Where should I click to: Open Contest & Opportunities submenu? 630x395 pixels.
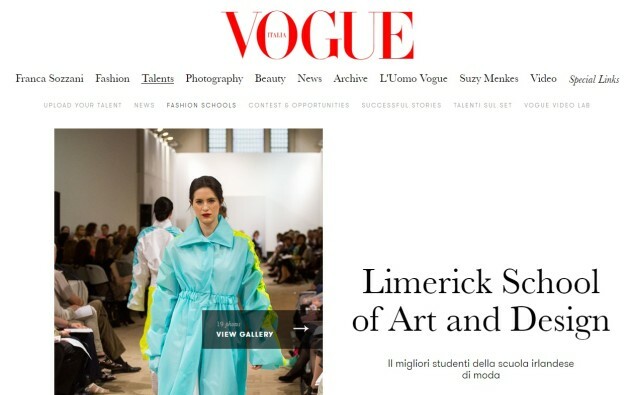(299, 105)
